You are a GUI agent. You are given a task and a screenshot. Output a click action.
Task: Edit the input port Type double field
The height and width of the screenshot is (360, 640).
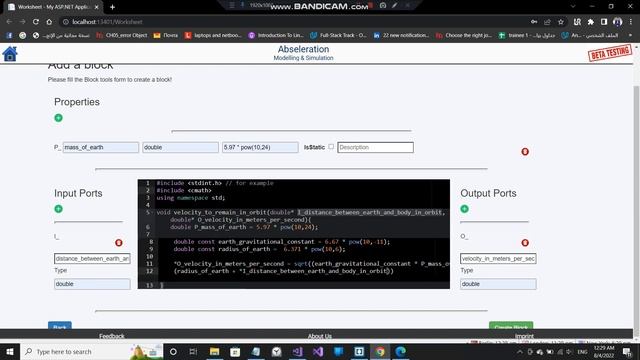tap(92, 284)
